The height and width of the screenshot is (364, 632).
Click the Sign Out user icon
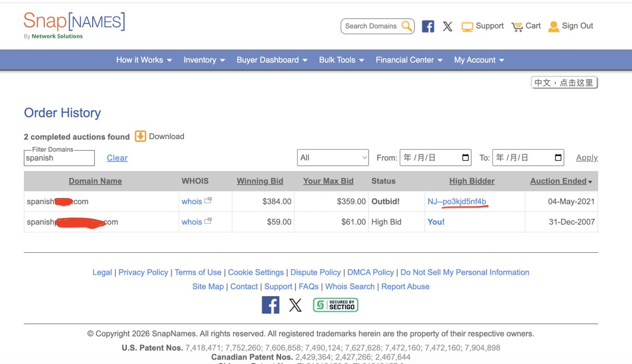[554, 26]
